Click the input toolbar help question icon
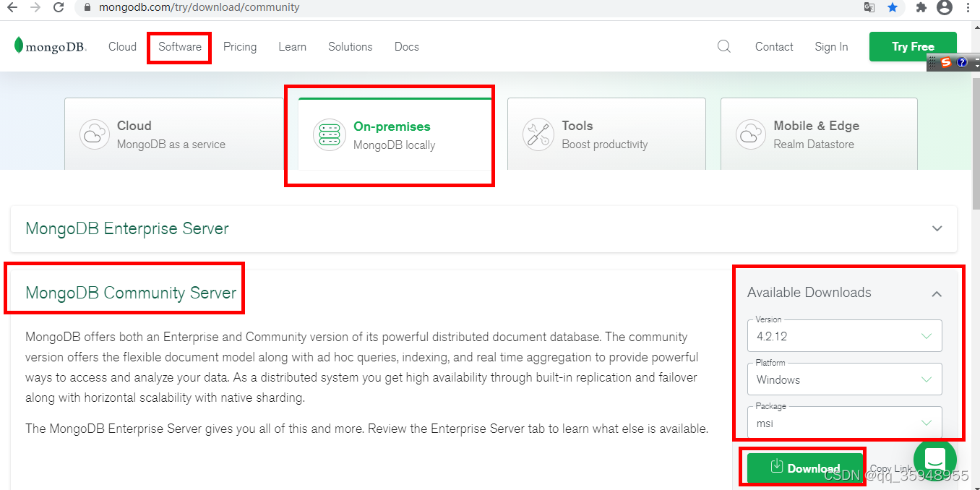Screen dimensions: 980x490 tap(962, 63)
